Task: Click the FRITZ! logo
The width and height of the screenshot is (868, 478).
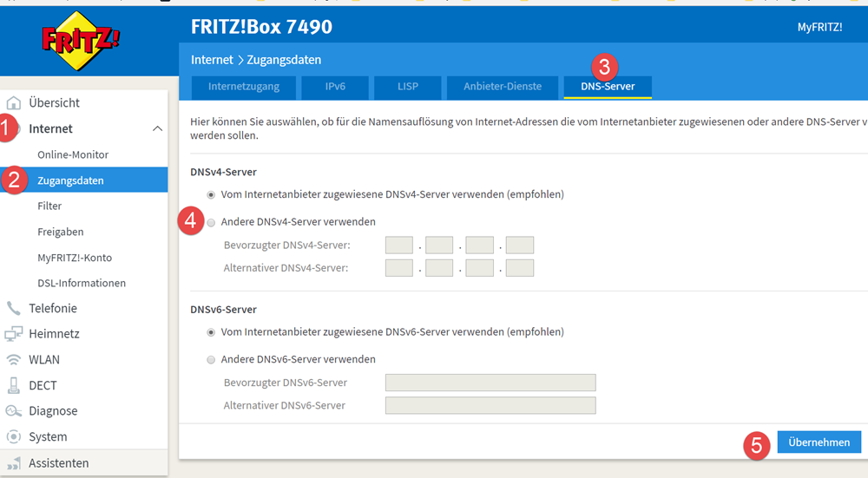Action: (x=81, y=41)
